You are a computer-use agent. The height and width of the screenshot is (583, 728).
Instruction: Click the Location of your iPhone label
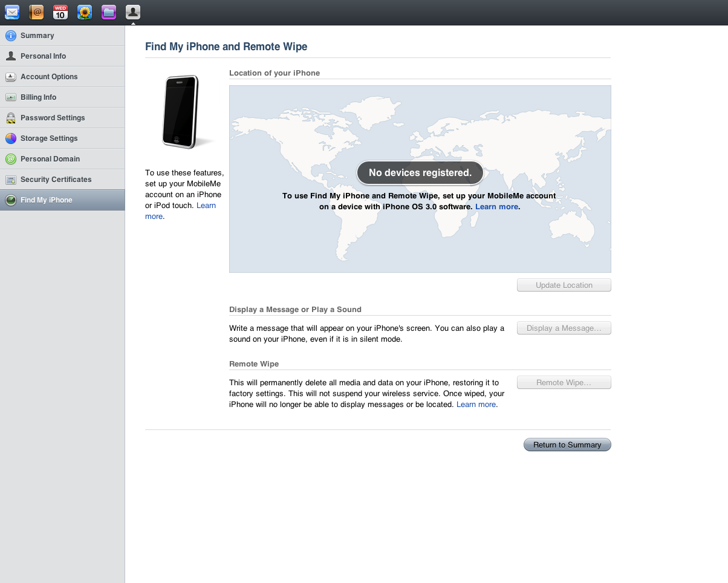(275, 73)
